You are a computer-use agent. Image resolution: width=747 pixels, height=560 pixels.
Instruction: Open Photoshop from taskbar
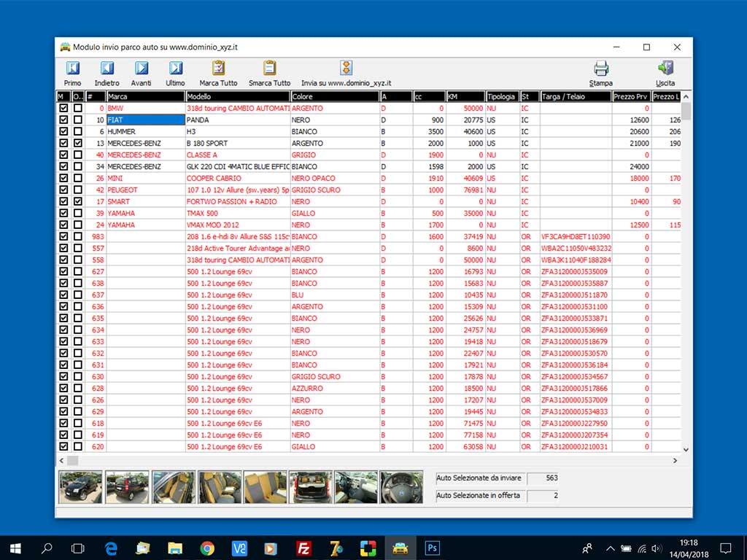coord(432,548)
